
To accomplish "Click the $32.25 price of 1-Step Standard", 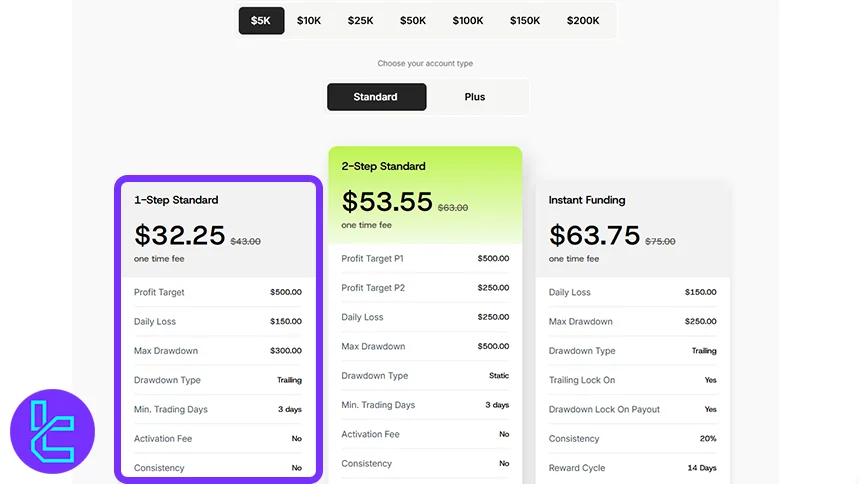I will coord(180,235).
